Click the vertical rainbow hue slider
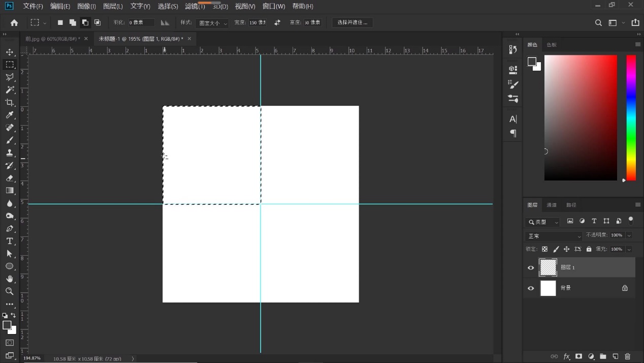644x363 pixels. (631, 117)
